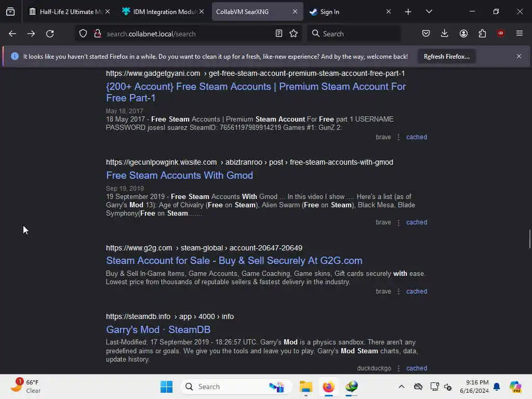Screen dimensions: 532x399
Task: Open the Downloads panel
Action: click(x=445, y=33)
